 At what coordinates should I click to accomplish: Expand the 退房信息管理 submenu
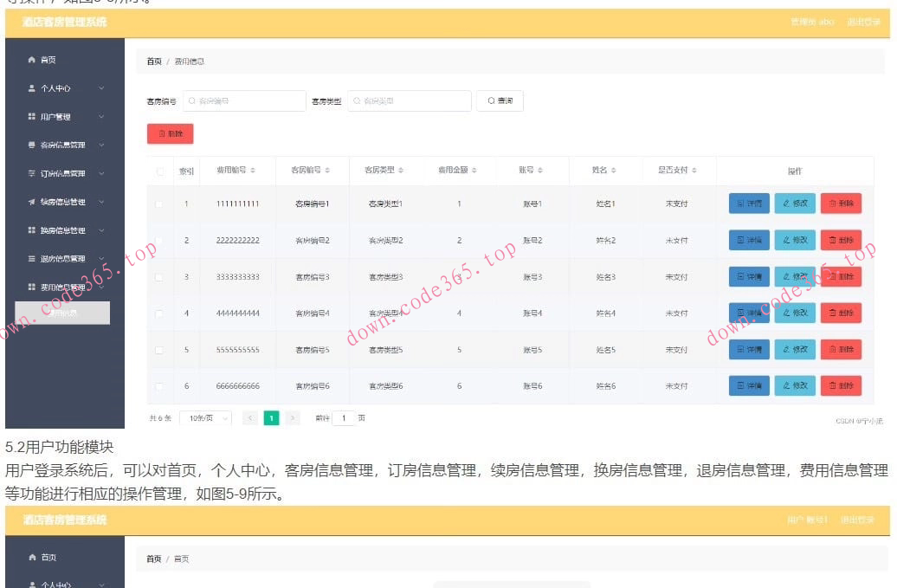pos(100,258)
